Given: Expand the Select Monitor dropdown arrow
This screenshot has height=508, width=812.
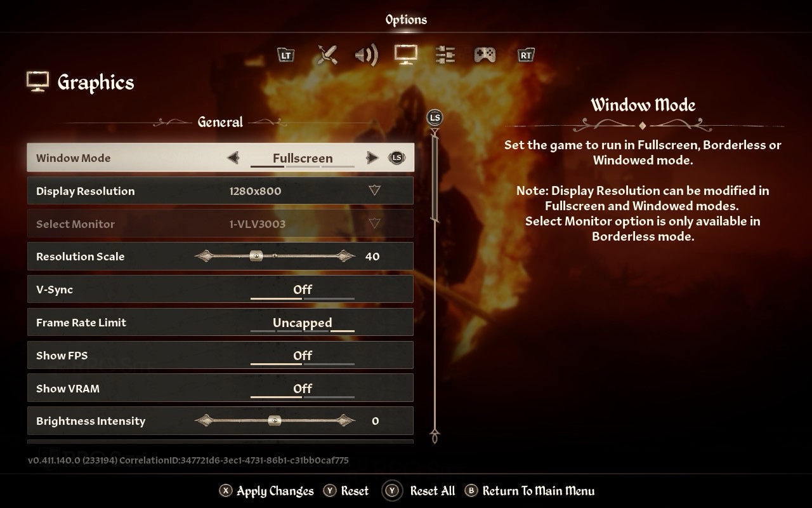Looking at the screenshot, I should coord(374,224).
